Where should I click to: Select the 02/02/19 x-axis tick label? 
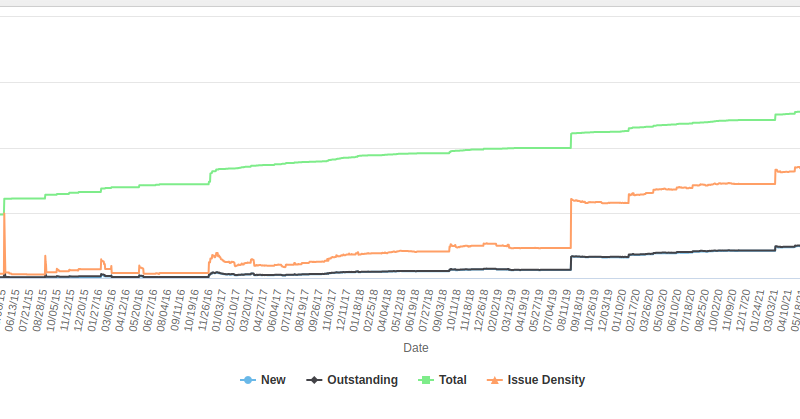pos(494,310)
